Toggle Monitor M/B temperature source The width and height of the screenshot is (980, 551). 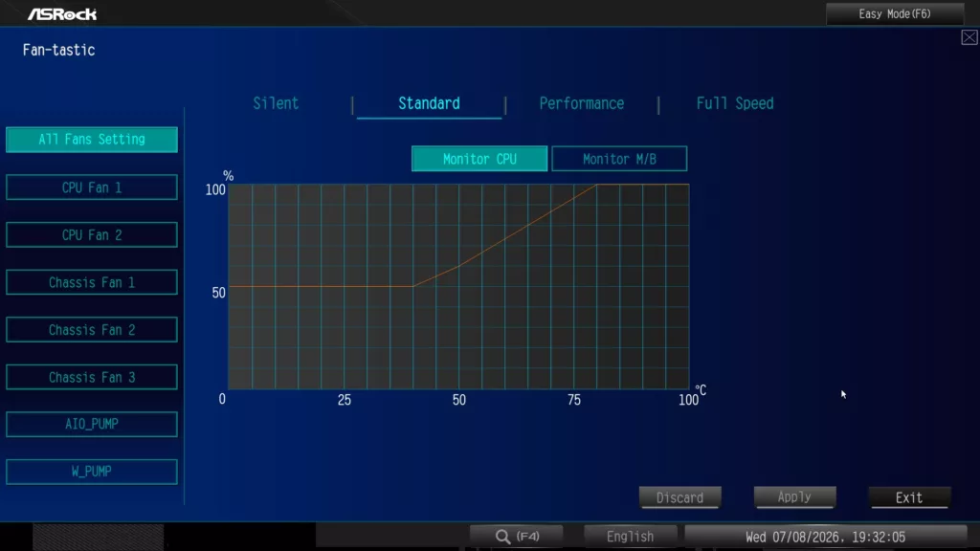click(619, 159)
